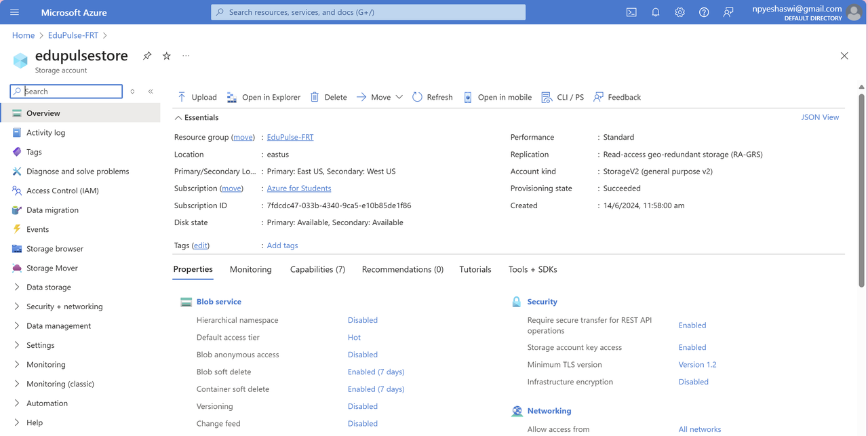Switch to Capabilities (7) tab
Viewport: 868px width, 436px height.
pos(317,269)
